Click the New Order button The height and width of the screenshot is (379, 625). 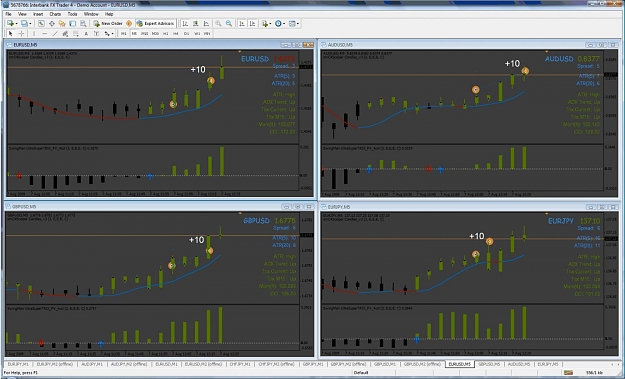(x=108, y=24)
